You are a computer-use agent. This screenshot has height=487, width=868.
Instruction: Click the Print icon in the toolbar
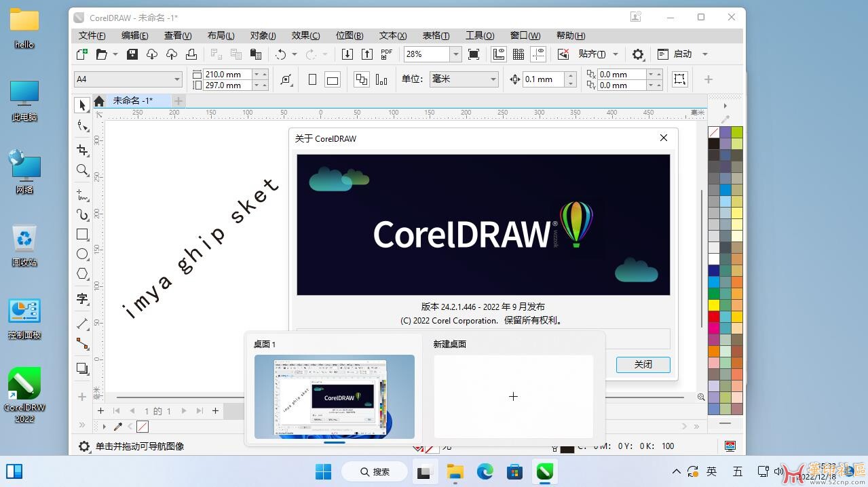[x=191, y=54]
